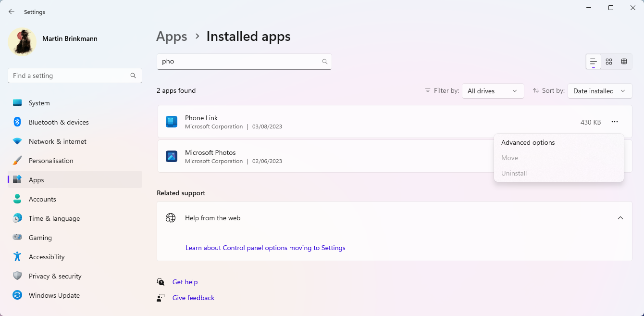Click the Phone Link app name
This screenshot has width=644, height=316.
tap(201, 118)
